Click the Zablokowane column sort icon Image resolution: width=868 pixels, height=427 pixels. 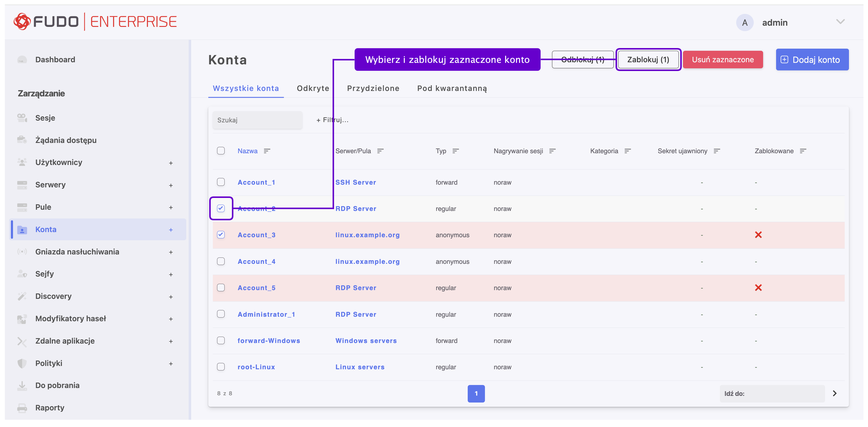pos(803,151)
